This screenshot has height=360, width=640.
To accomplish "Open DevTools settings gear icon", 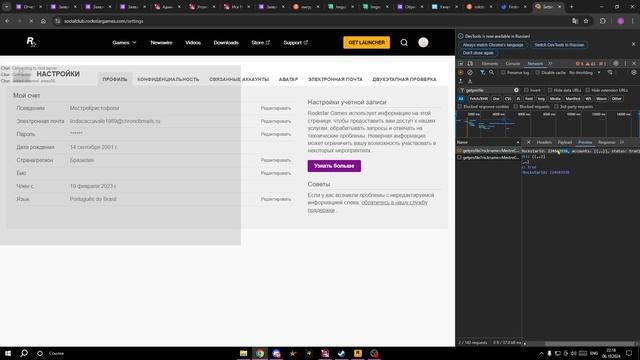I will pyautogui.click(x=616, y=64).
